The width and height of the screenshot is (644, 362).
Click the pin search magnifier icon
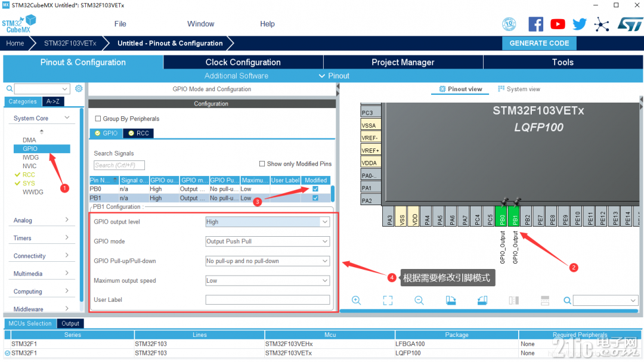pos(567,301)
